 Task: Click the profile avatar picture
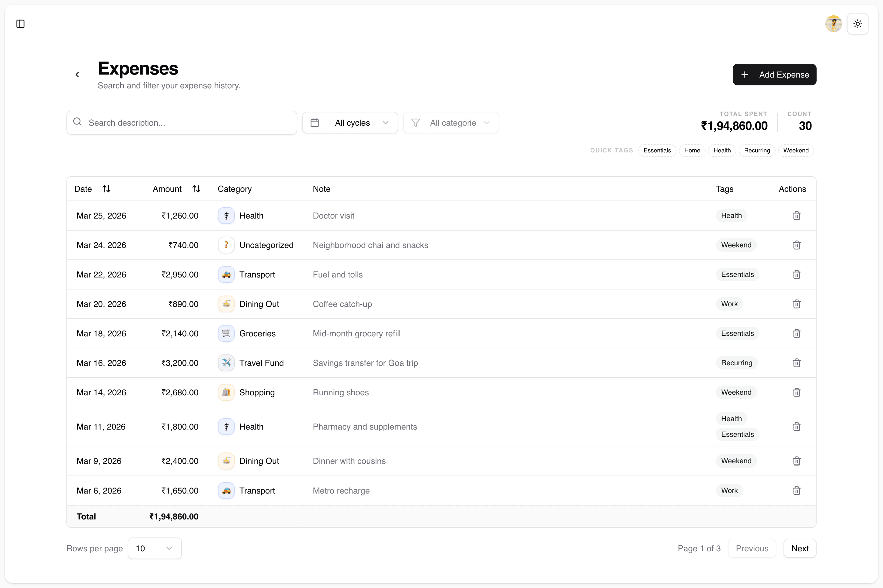[x=833, y=24]
